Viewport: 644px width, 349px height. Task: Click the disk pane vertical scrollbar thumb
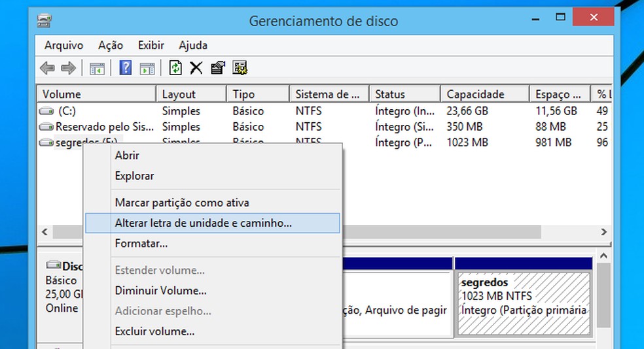point(603,295)
